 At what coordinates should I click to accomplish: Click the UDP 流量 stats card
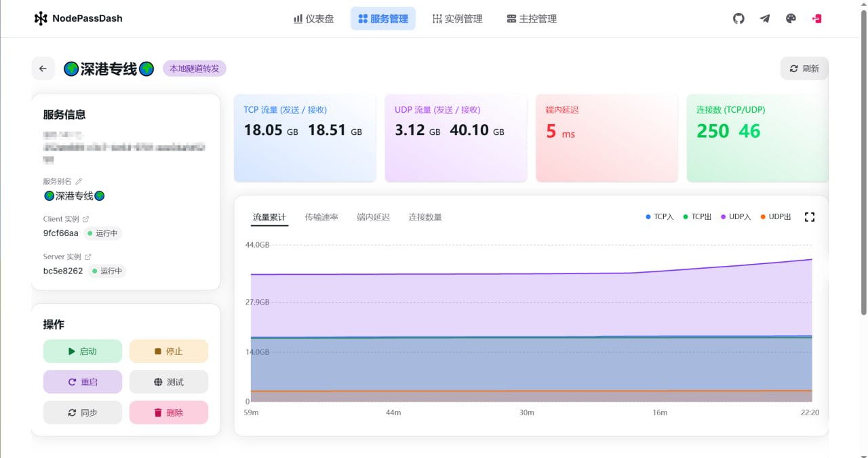(x=456, y=138)
